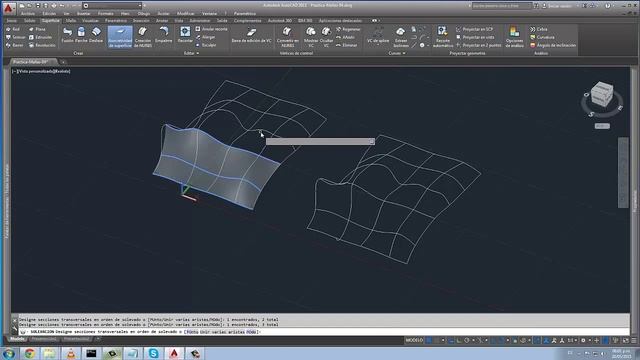The height and width of the screenshot is (360, 640).
Task: Click the navigation bar on right side
Action: click(x=623, y=173)
